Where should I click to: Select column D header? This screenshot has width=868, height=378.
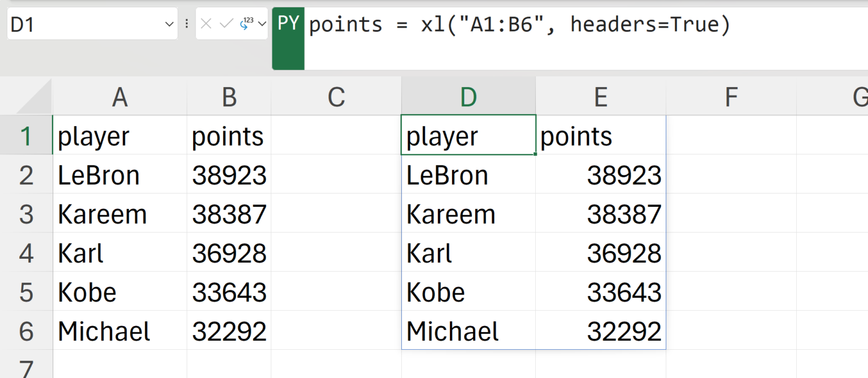pyautogui.click(x=468, y=98)
